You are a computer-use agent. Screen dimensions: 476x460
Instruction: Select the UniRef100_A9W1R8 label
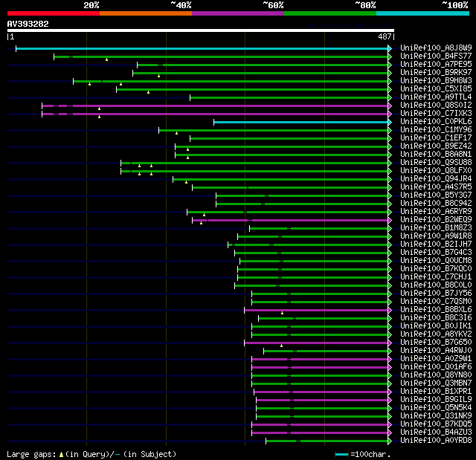click(436, 236)
